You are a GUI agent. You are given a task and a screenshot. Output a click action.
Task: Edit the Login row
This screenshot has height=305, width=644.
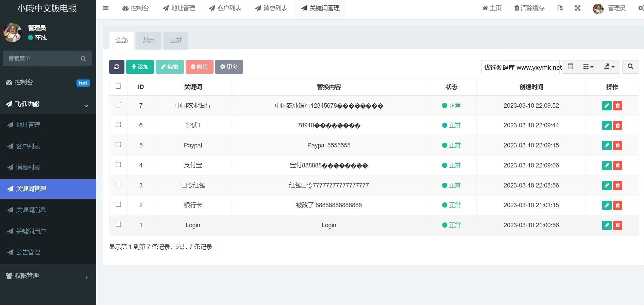(607, 225)
